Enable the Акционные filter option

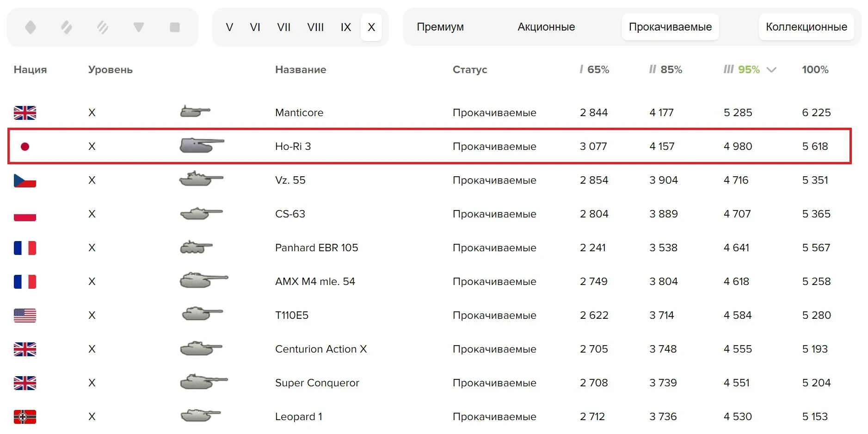point(546,27)
